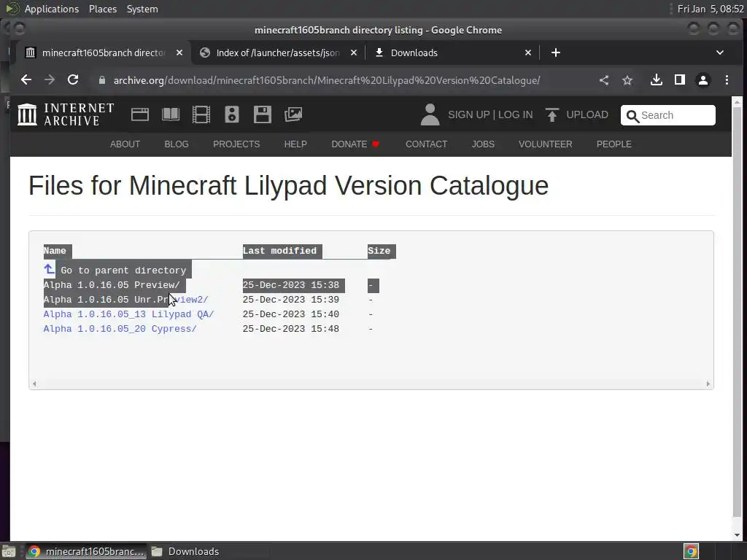The width and height of the screenshot is (747, 560).
Task: Open Alpha 1.0.16.05 Preview/ folder
Action: pos(112,285)
